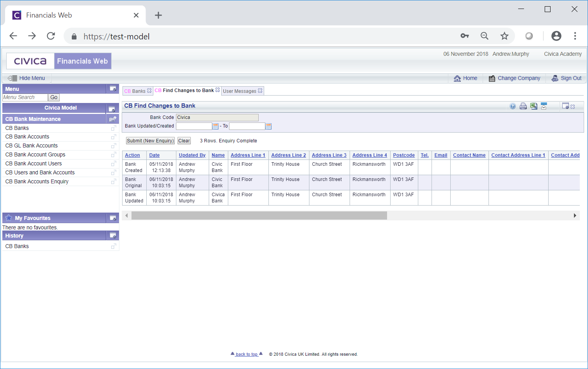Viewport: 588px width, 369px height.
Task: Go up from CB Bank Maintenance menu
Action: pyautogui.click(x=113, y=119)
